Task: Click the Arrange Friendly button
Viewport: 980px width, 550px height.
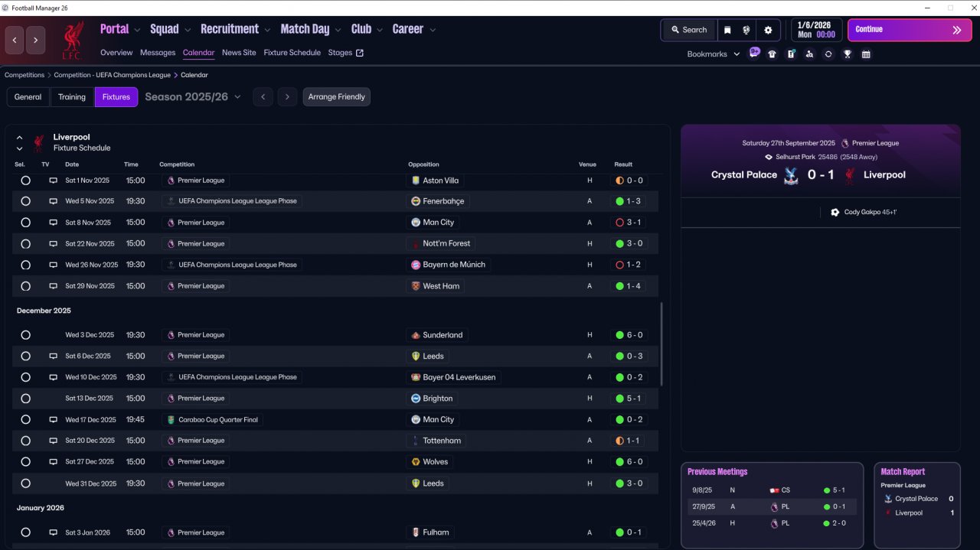Action: [x=337, y=97]
